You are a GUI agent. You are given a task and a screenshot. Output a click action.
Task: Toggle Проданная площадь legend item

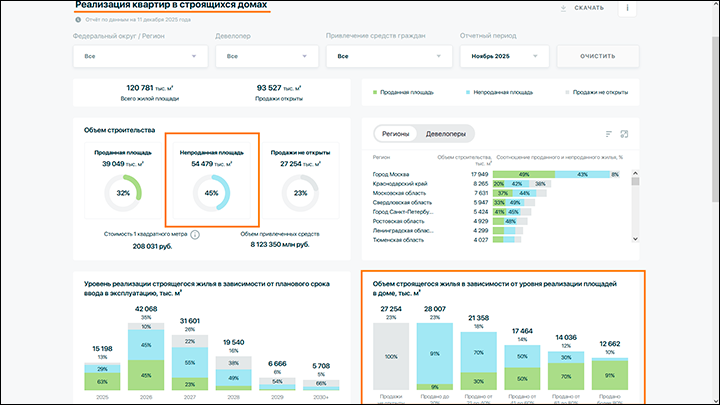pyautogui.click(x=405, y=91)
